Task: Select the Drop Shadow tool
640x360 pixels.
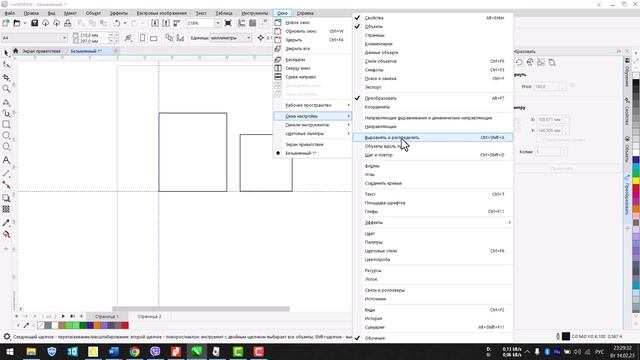Action: coord(6,198)
